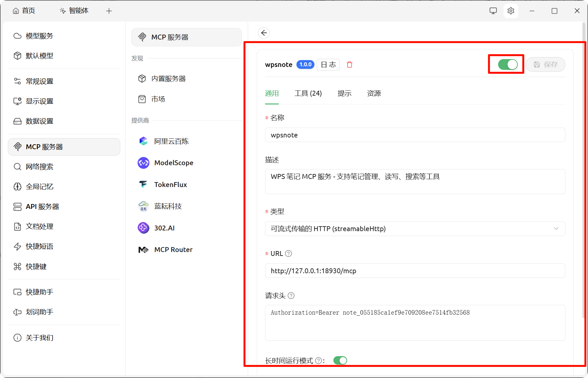Click the 名称 input containing wpsnote
The width and height of the screenshot is (588, 378).
415,135
